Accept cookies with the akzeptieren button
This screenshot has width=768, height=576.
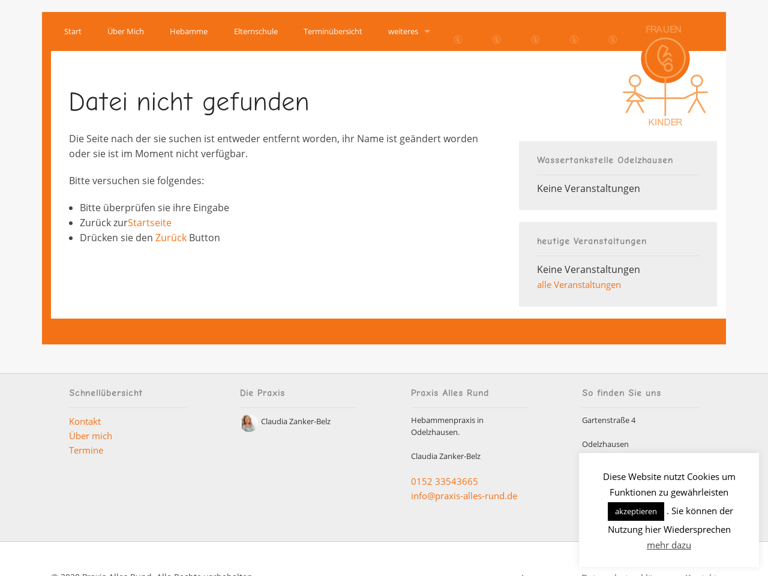[636, 511]
